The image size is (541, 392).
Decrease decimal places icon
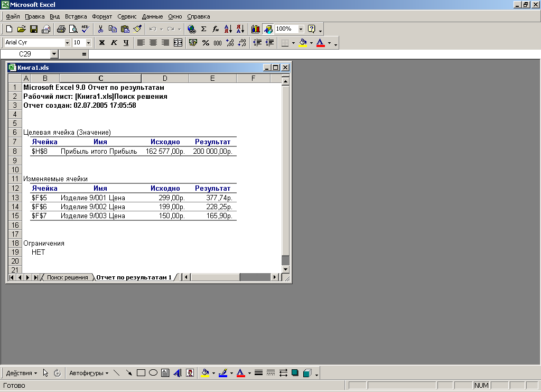click(242, 43)
